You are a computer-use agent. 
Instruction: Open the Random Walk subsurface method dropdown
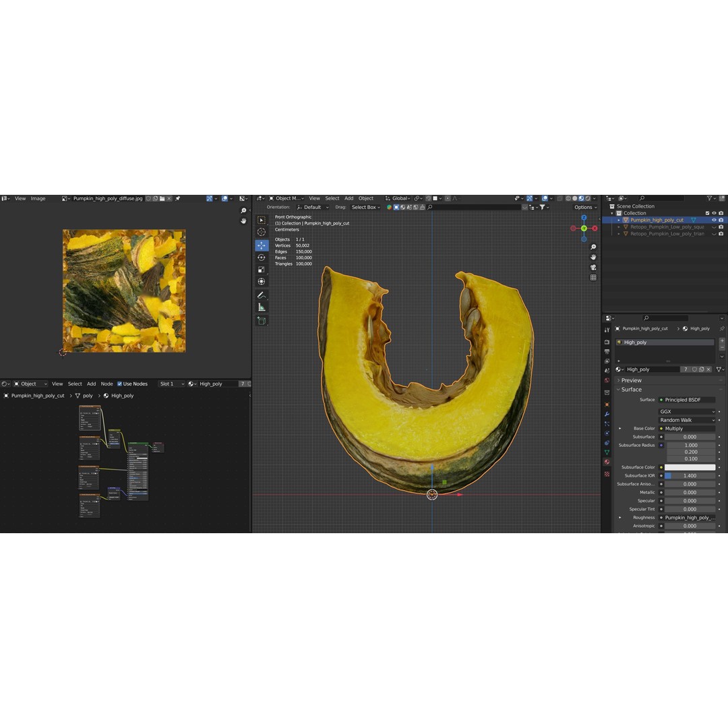[687, 420]
